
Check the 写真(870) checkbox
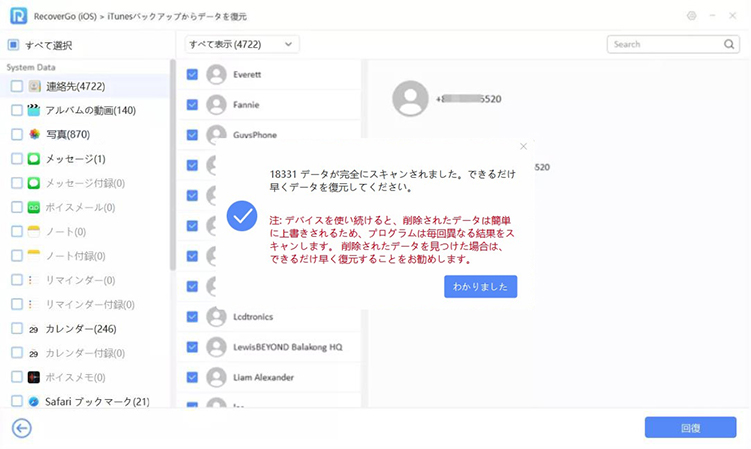[17, 134]
